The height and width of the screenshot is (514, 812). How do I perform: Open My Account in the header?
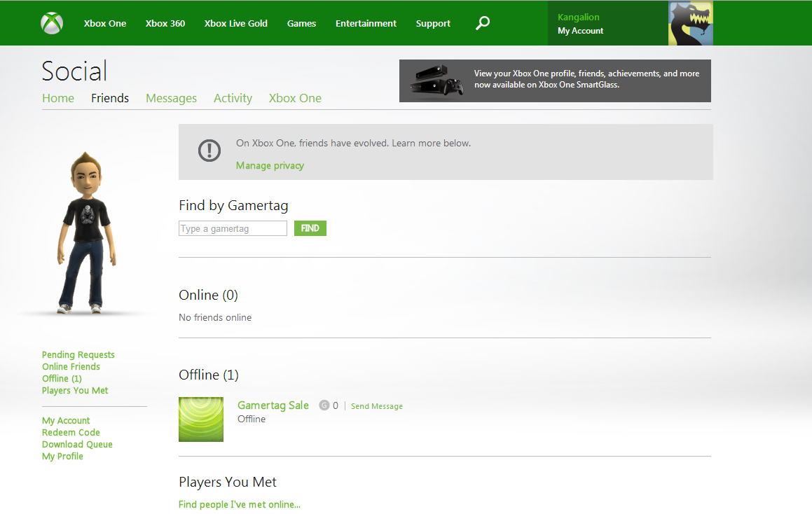[580, 31]
